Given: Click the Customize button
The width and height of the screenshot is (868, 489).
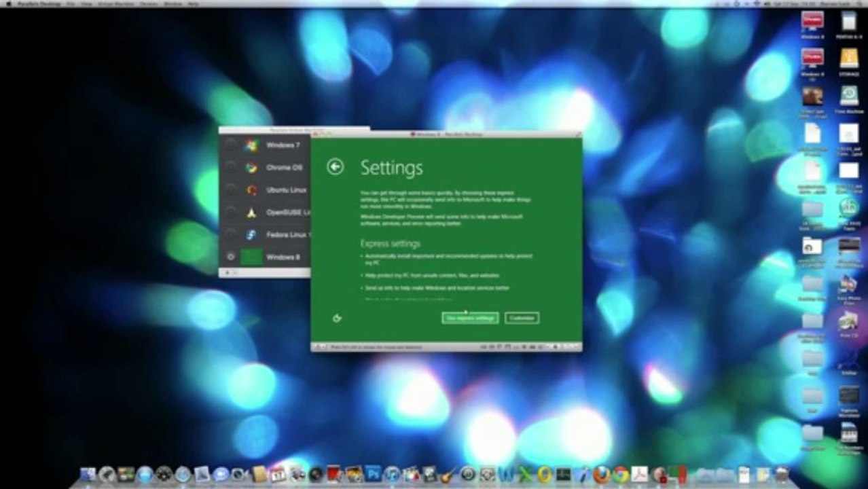Looking at the screenshot, I should 522,318.
